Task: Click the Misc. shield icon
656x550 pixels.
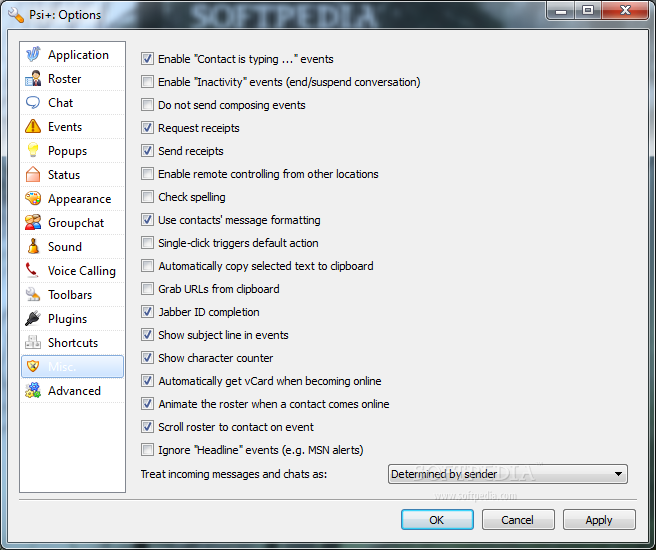Action: pyautogui.click(x=33, y=366)
